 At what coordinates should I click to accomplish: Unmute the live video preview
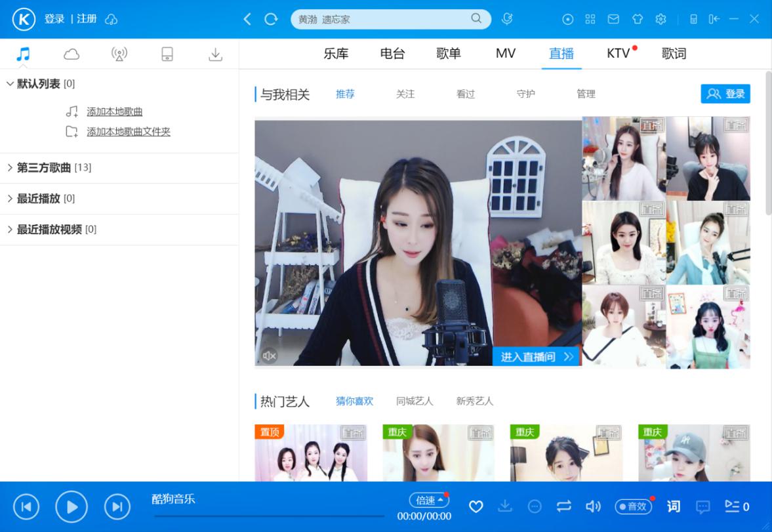coord(269,356)
